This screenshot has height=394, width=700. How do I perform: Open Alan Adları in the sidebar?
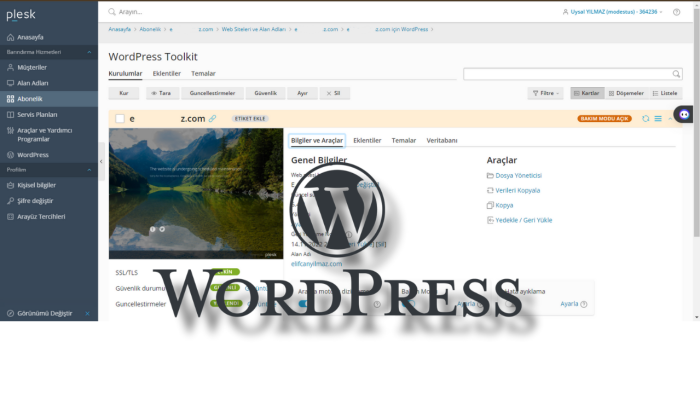pos(33,83)
